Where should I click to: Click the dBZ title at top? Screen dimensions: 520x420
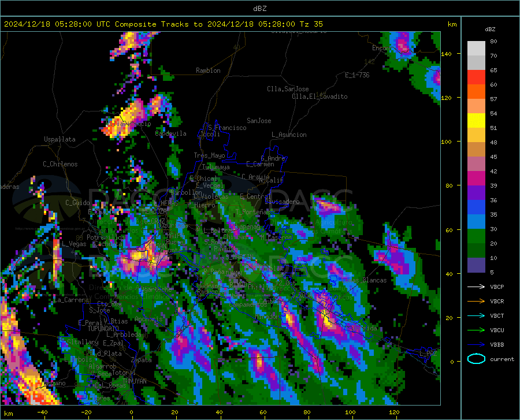coord(259,9)
